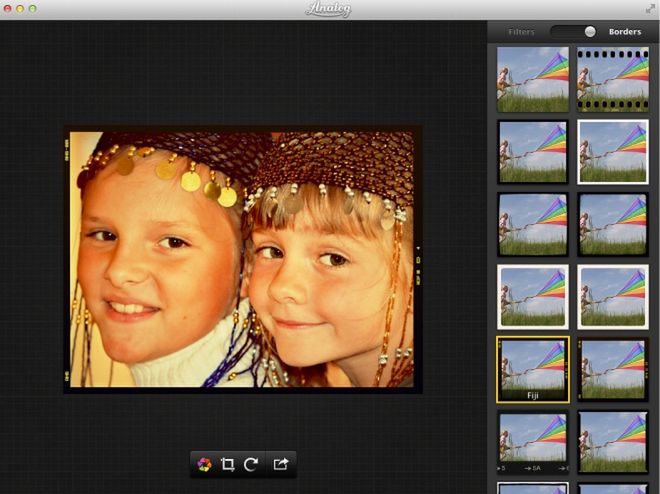
Task: Select the Crop tool
Action: [228, 464]
